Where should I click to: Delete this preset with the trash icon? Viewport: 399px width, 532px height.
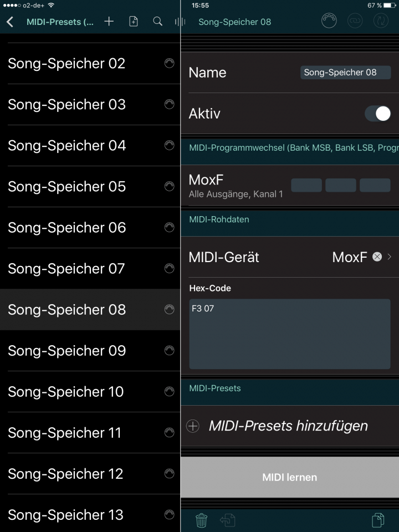tap(201, 520)
